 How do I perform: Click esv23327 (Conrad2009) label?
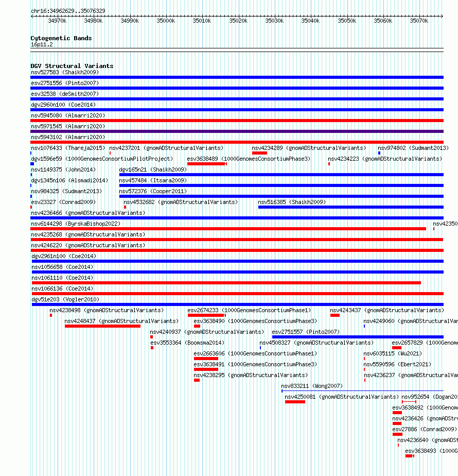(63, 202)
